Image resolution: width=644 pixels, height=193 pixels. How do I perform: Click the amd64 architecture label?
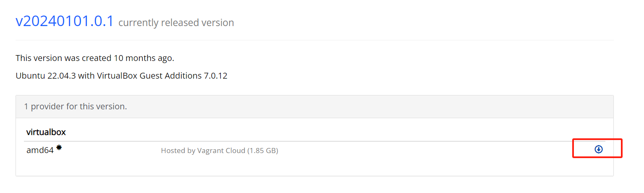[x=40, y=150]
